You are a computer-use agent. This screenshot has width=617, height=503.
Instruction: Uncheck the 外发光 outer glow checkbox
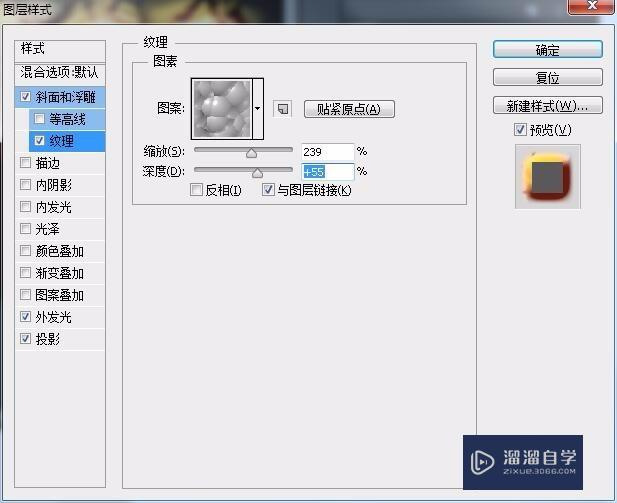[x=26, y=317]
